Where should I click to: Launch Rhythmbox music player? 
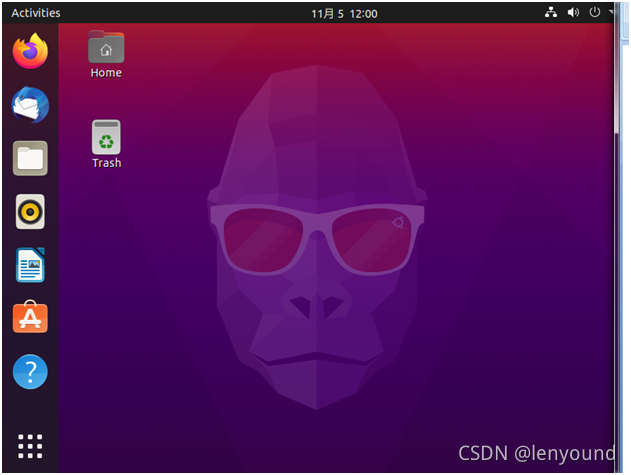pyautogui.click(x=30, y=212)
